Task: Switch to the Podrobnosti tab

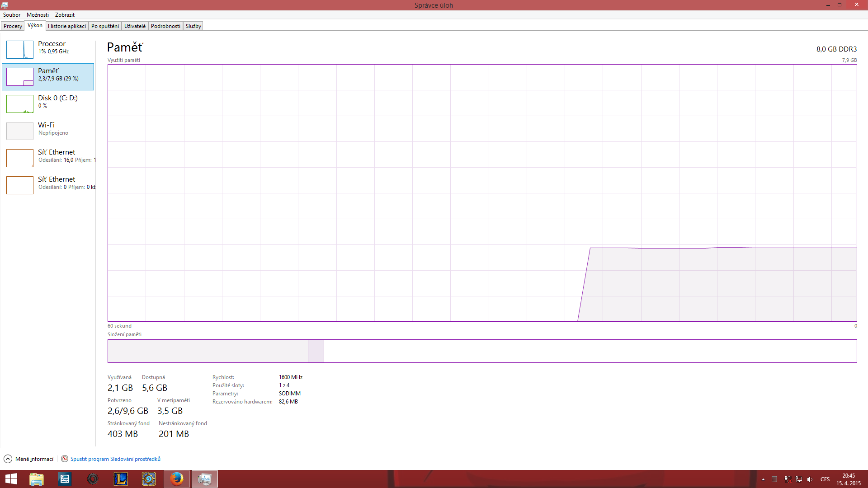Action: (165, 26)
